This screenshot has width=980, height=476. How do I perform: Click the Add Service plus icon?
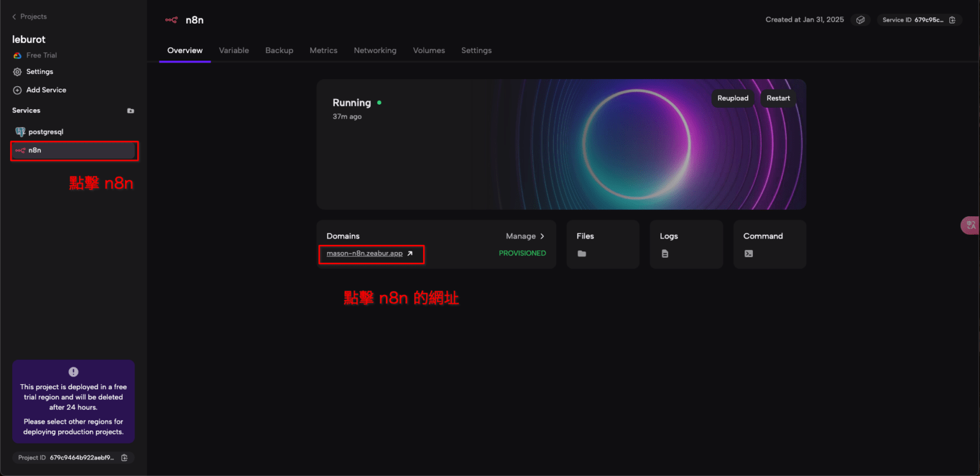point(17,90)
